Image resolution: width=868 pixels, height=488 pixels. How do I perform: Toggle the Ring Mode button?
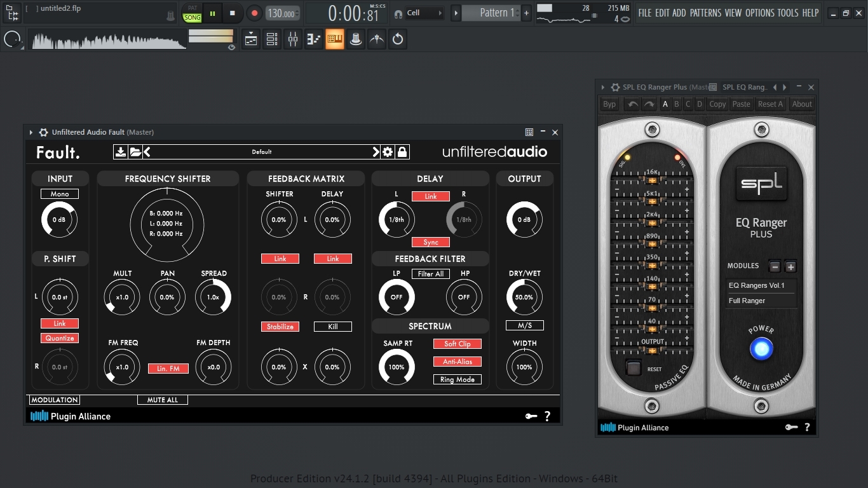pos(458,379)
